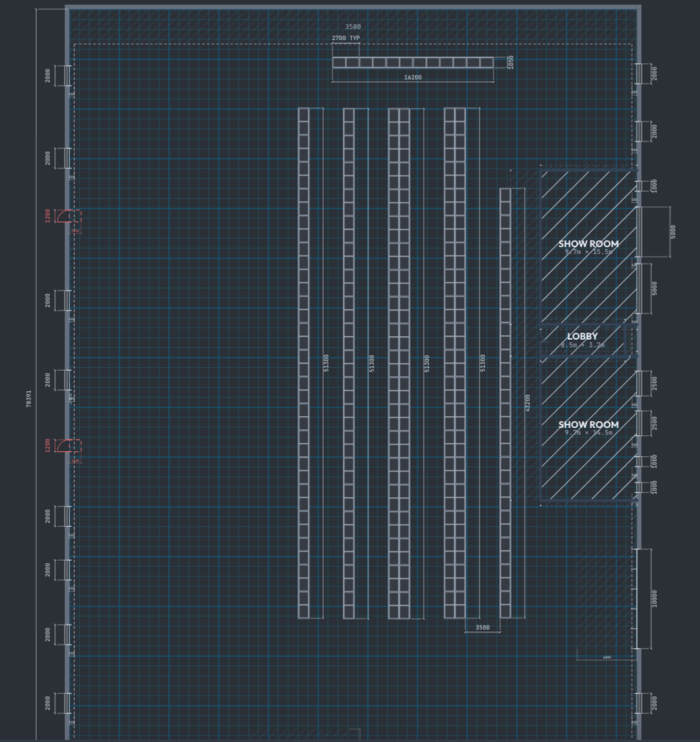Click the 3500 dimension above 2700 TYP
This screenshot has height=742, width=700.
click(x=353, y=27)
